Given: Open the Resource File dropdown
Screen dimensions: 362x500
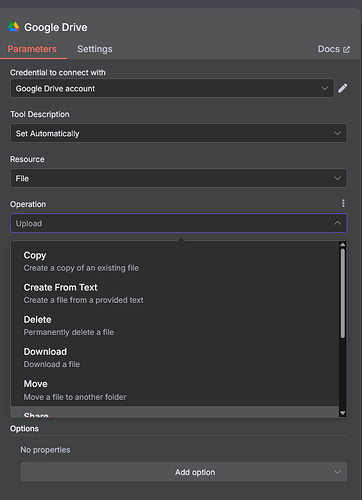Looking at the screenshot, I should coord(179,178).
